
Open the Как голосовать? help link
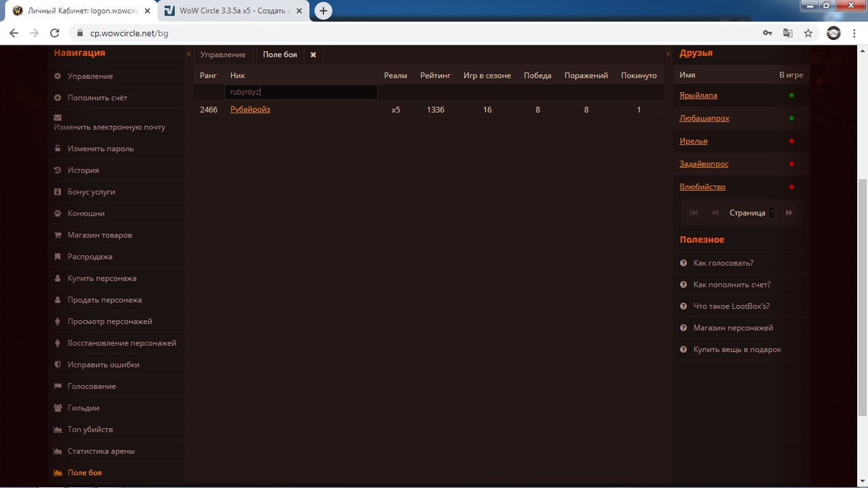click(x=723, y=263)
